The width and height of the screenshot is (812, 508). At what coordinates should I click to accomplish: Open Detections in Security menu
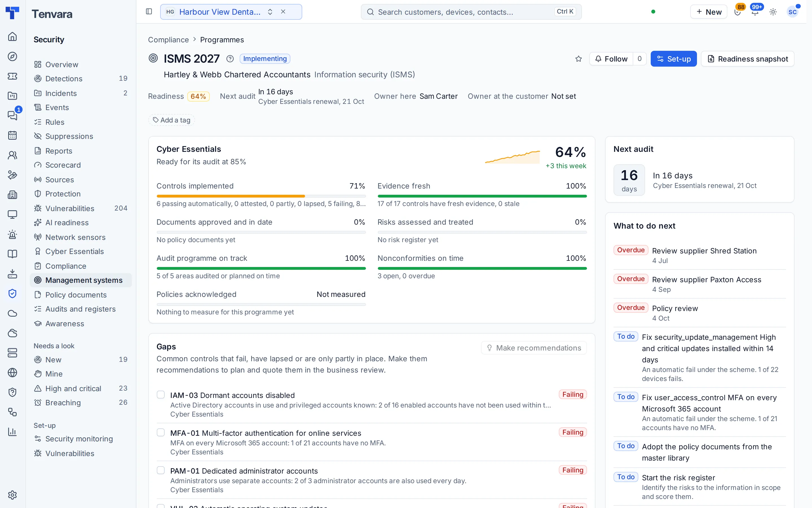[81, 78]
